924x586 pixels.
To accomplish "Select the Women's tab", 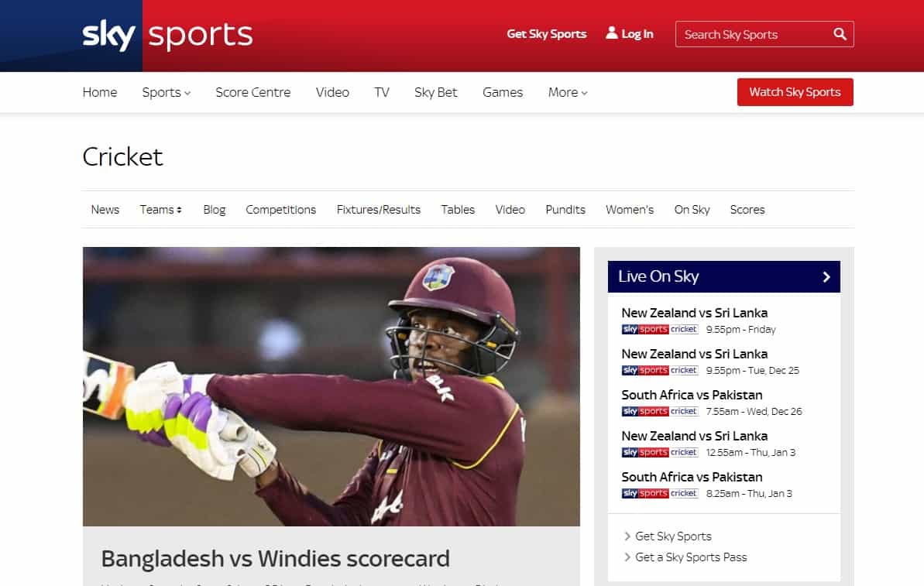I will coord(630,210).
